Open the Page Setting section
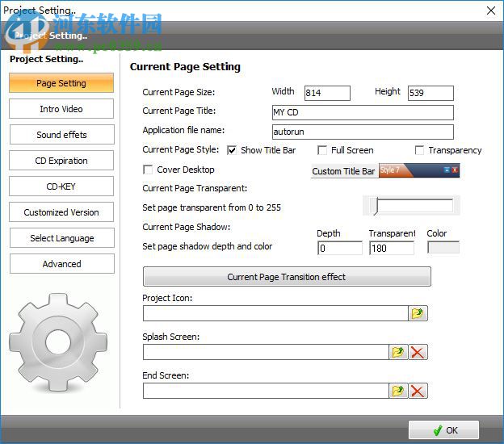This screenshot has height=444, width=504. click(61, 83)
